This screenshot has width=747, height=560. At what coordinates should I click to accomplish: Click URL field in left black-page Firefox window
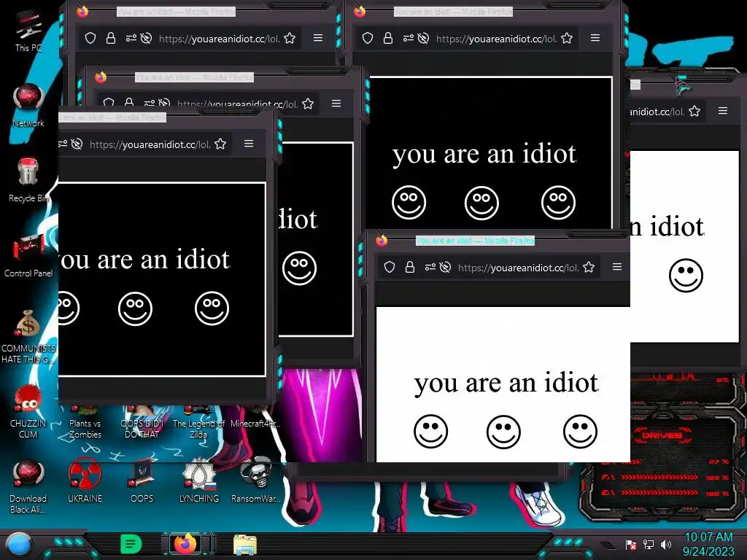point(150,144)
